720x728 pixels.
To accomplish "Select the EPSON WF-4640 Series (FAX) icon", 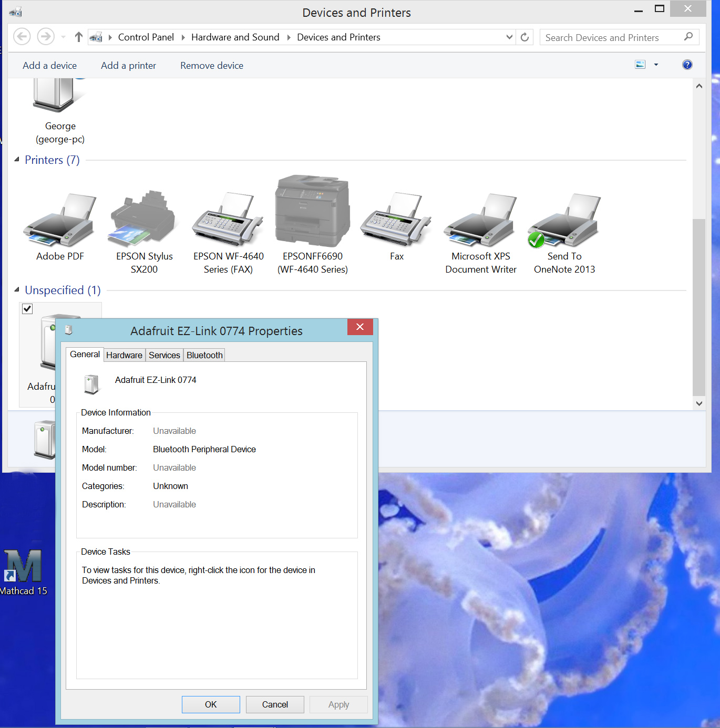I will click(228, 220).
